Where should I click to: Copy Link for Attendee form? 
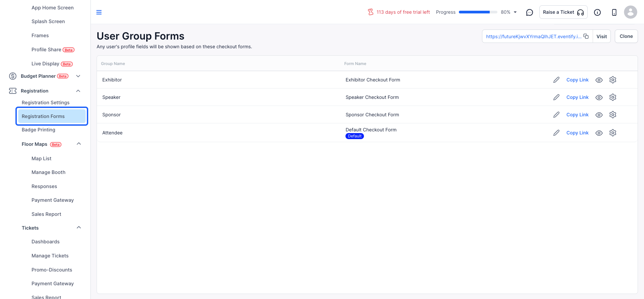coord(578,133)
